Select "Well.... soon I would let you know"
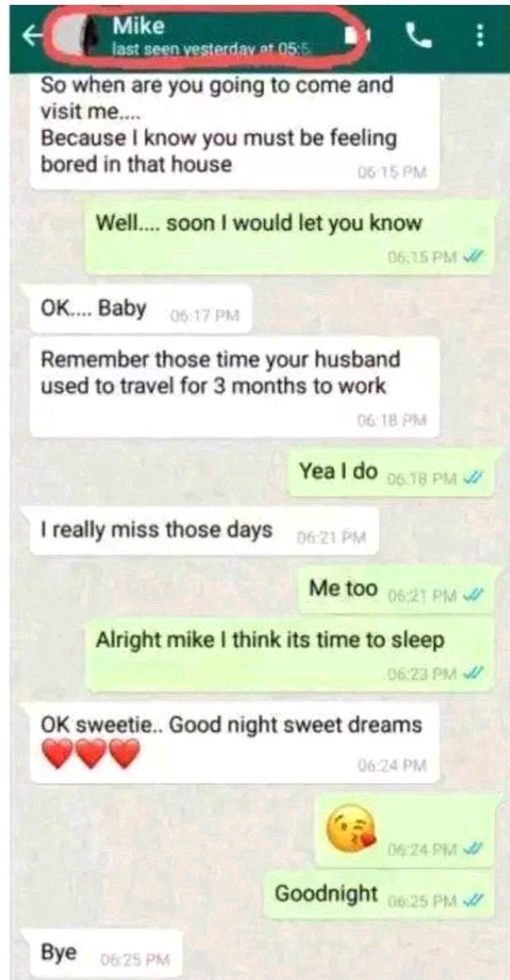 point(290,236)
